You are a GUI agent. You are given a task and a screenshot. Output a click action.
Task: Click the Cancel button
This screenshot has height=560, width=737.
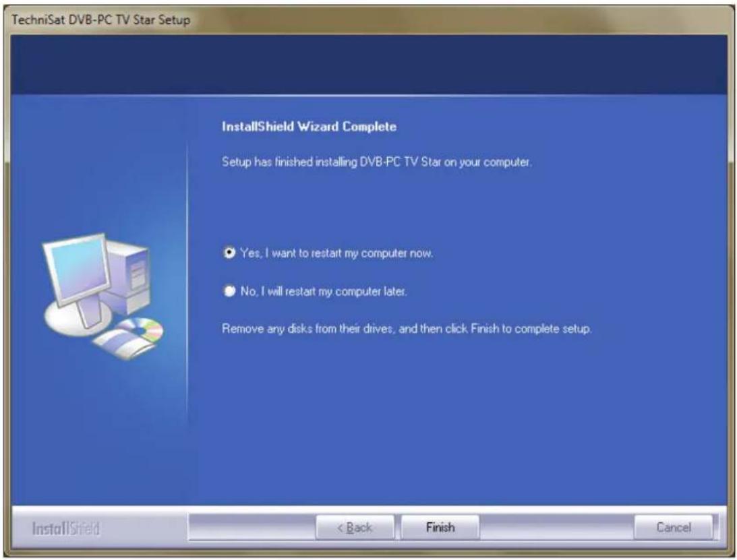point(674,527)
